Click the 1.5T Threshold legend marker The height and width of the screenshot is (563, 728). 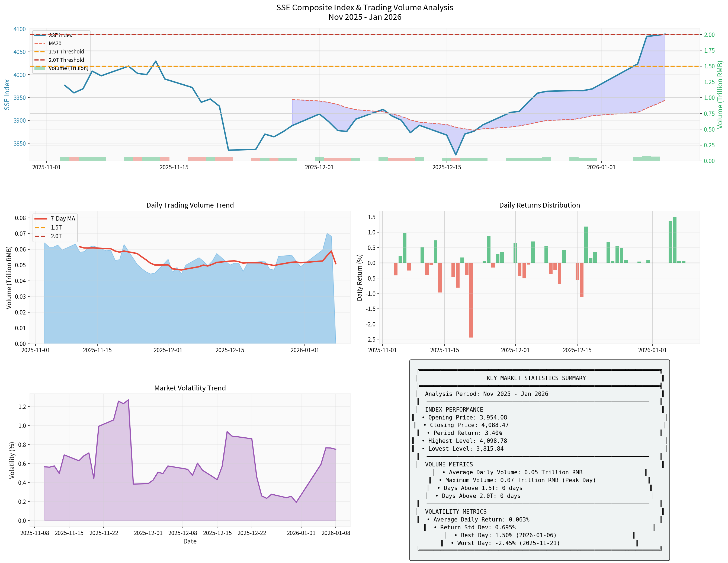[40, 52]
